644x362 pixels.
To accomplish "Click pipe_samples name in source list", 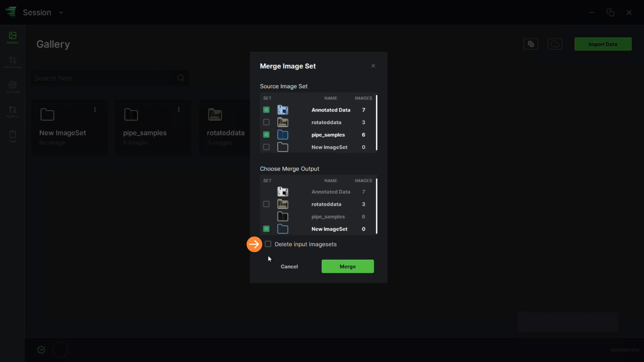I will (x=328, y=135).
